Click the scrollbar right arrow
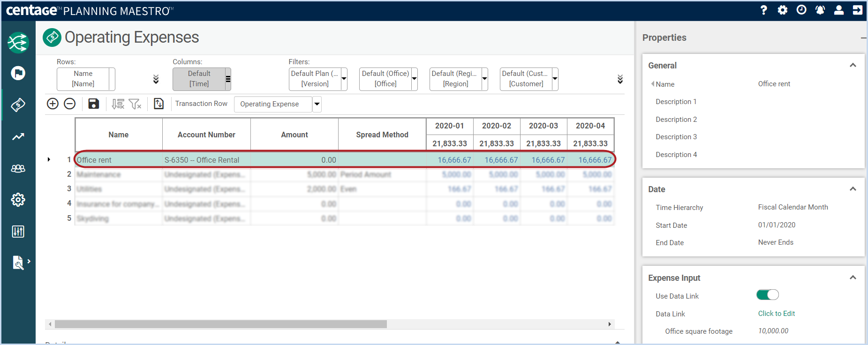 [x=610, y=324]
